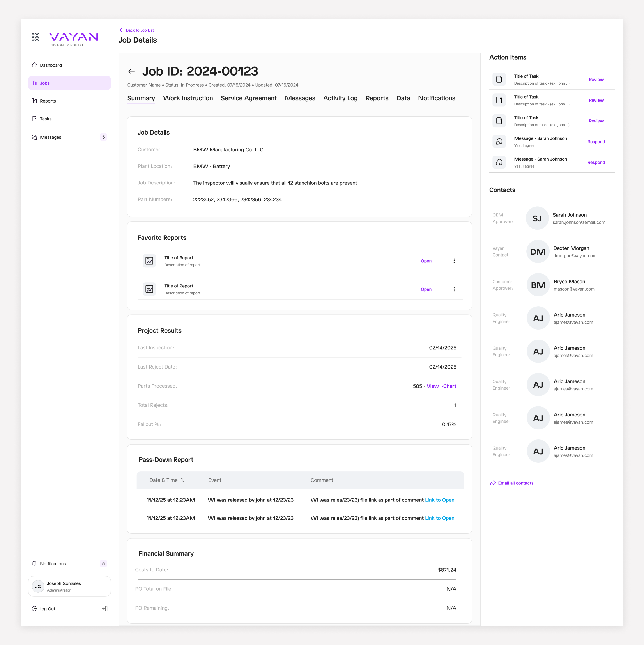Click Respond on first Sarah Johnson message

596,142
